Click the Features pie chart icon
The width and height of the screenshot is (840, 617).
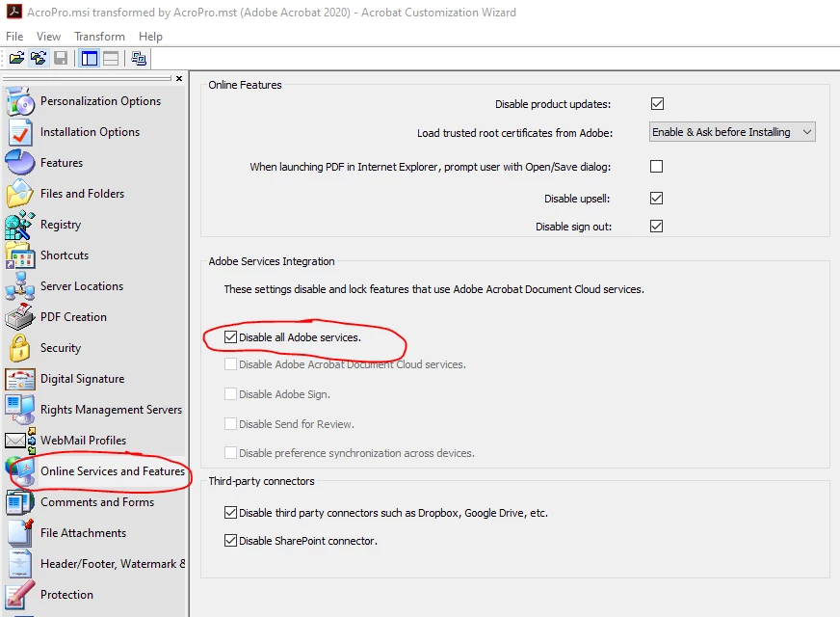(x=20, y=162)
